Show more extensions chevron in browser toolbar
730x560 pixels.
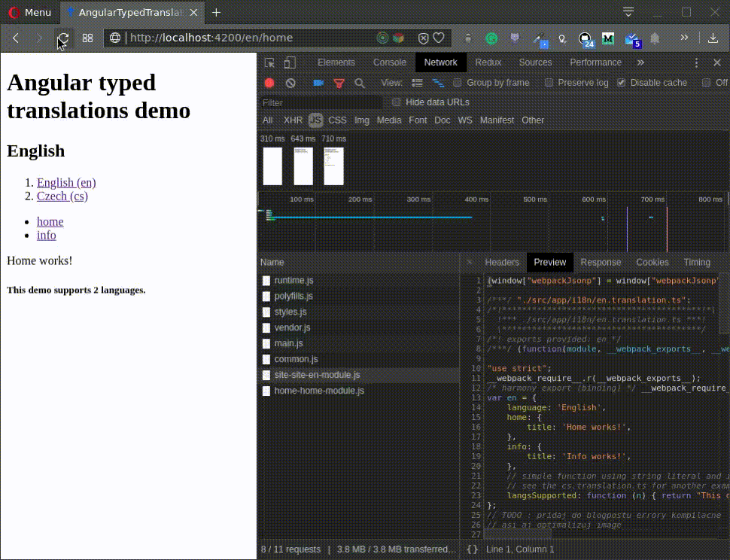tap(684, 38)
